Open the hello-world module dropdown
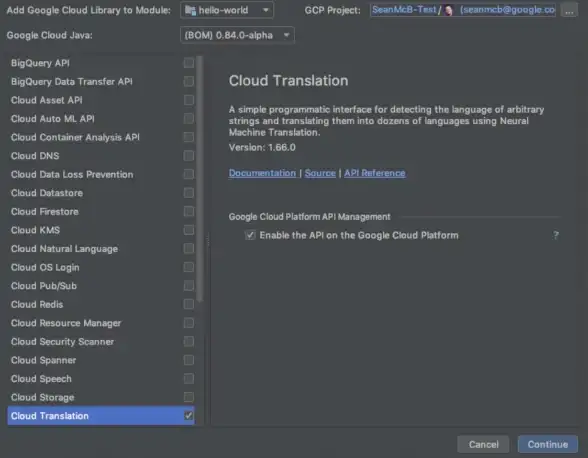The image size is (588, 458). [226, 10]
